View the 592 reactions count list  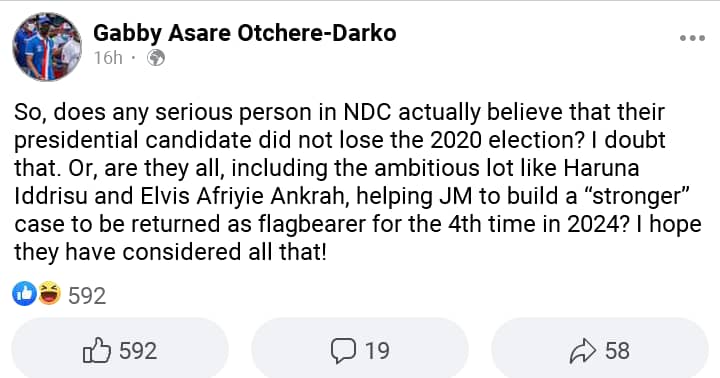point(87,295)
